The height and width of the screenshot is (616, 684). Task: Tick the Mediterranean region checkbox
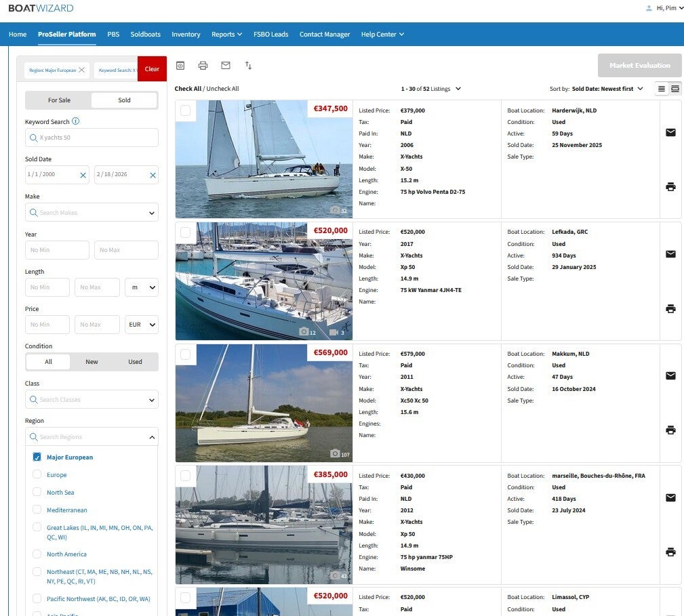coord(37,510)
